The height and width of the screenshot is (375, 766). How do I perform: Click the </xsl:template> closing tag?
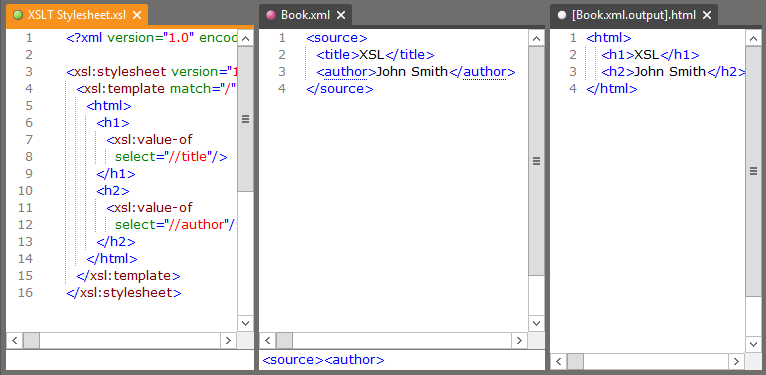pyautogui.click(x=128, y=275)
